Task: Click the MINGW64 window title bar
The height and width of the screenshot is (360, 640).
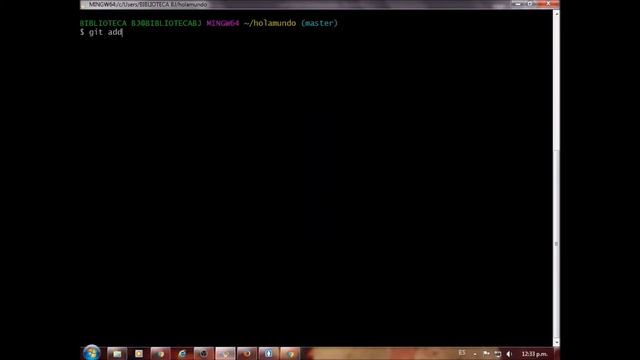Action: pos(320,4)
